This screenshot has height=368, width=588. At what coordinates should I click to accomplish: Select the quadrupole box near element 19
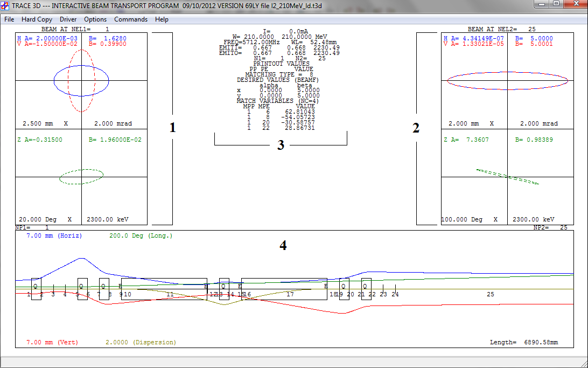(344, 289)
